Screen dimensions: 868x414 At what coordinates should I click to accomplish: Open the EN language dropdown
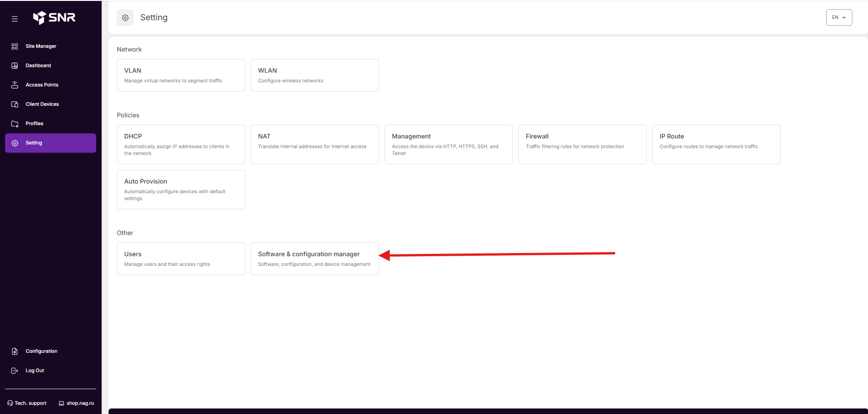point(839,17)
